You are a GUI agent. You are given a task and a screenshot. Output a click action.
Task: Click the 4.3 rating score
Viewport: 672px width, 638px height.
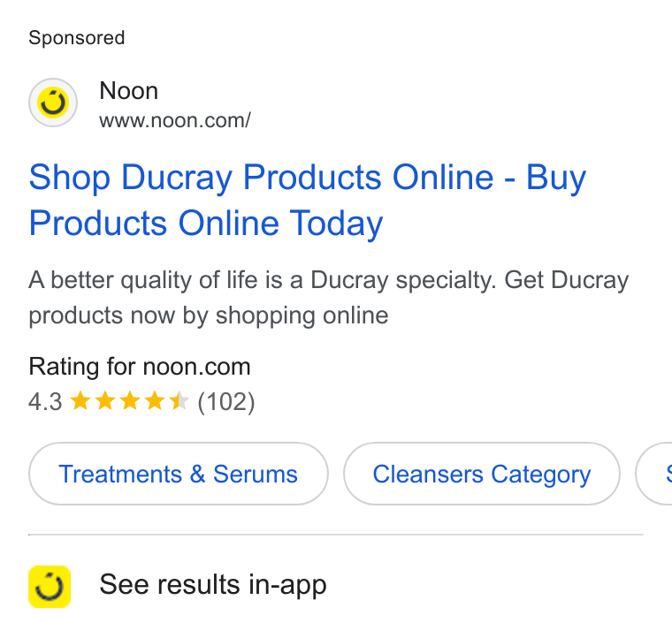pyautogui.click(x=45, y=402)
